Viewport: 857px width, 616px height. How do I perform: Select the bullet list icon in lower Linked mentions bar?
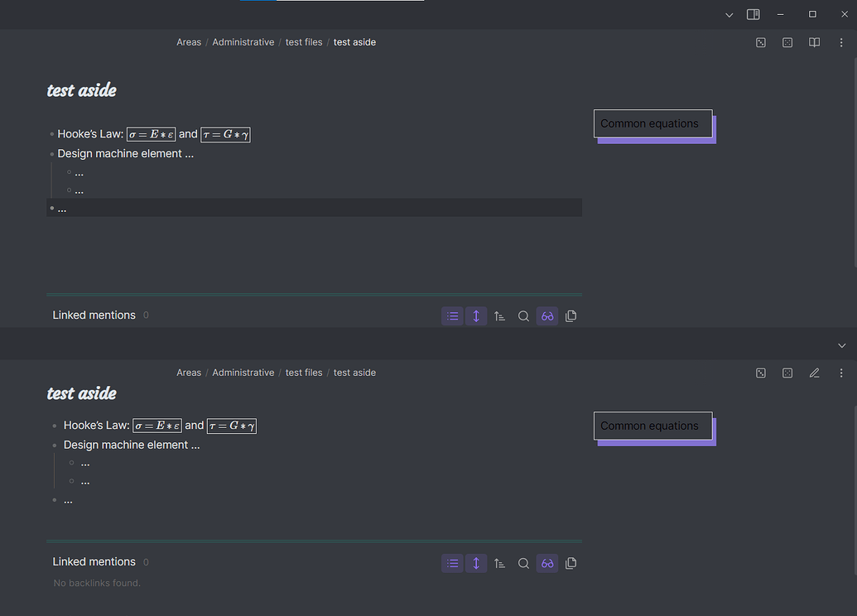[452, 563]
